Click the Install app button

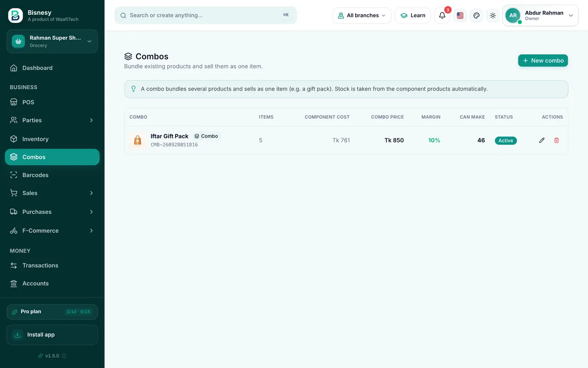tap(52, 335)
